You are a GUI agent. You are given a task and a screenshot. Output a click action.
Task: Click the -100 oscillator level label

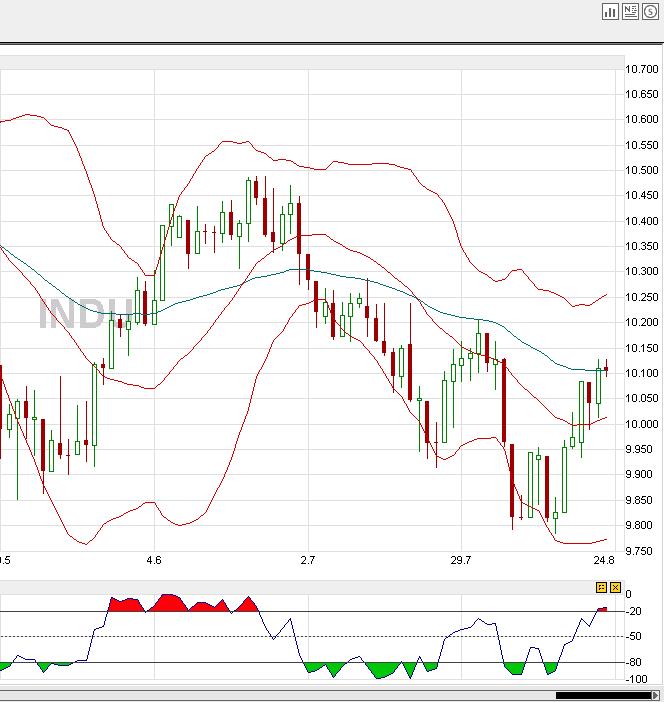click(637, 679)
